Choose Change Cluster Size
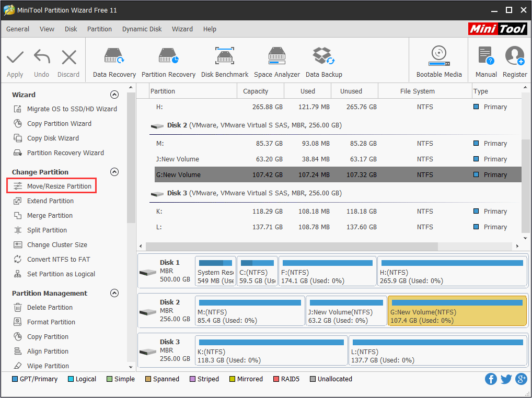The width and height of the screenshot is (532, 398). click(50, 244)
